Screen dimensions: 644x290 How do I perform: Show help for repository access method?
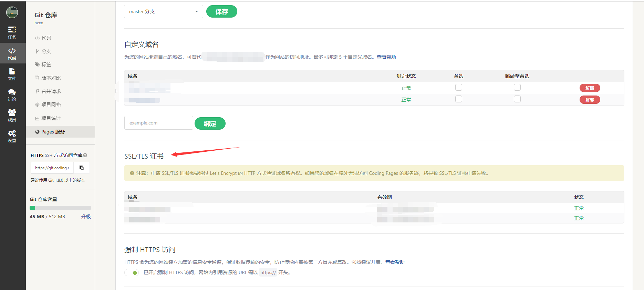click(x=85, y=155)
